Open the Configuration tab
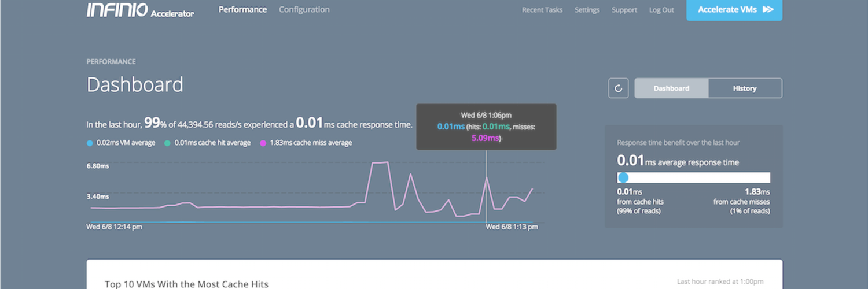Image resolution: width=868 pixels, height=289 pixels. (x=304, y=10)
